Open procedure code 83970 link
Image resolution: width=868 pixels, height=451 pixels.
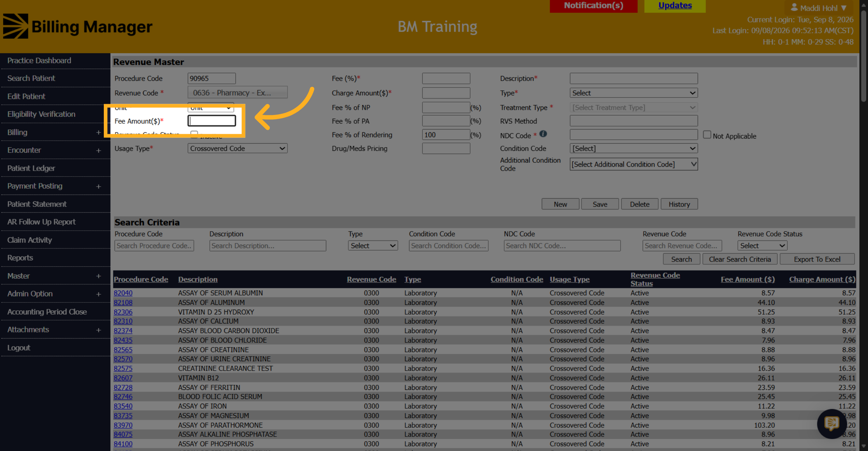point(123,425)
